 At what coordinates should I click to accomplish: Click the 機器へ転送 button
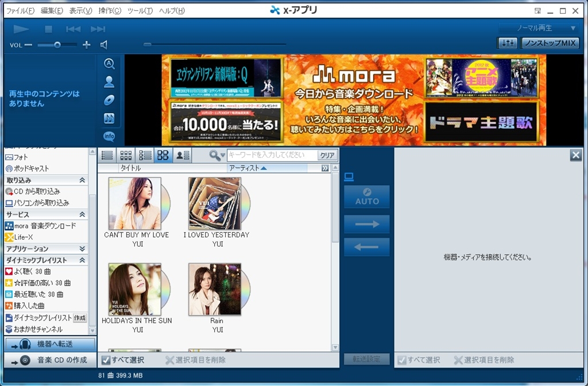coord(50,344)
